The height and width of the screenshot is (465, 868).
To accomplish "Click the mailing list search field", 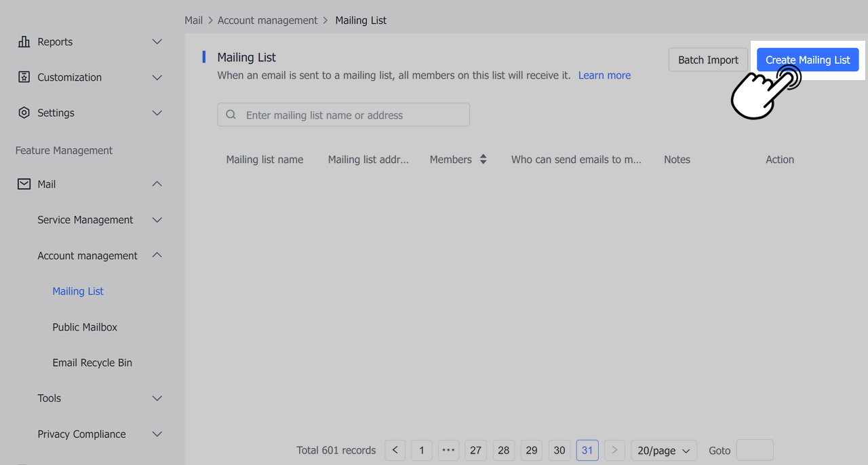I will (353, 115).
